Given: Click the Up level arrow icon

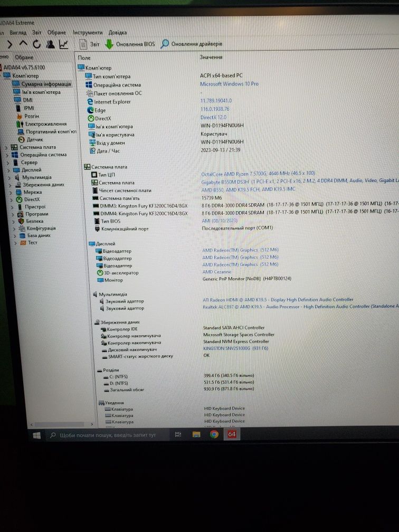Looking at the screenshot, I should coord(23,43).
